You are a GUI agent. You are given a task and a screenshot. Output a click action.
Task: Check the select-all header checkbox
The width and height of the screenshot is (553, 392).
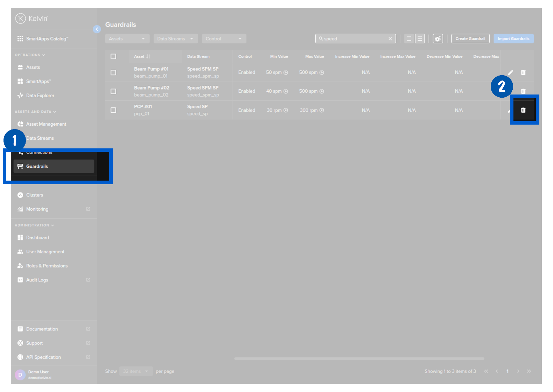tap(113, 56)
